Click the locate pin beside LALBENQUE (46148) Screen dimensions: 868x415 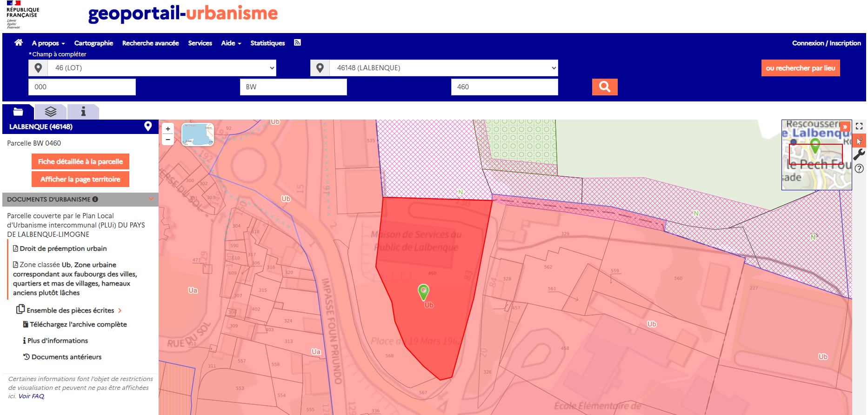tap(148, 126)
